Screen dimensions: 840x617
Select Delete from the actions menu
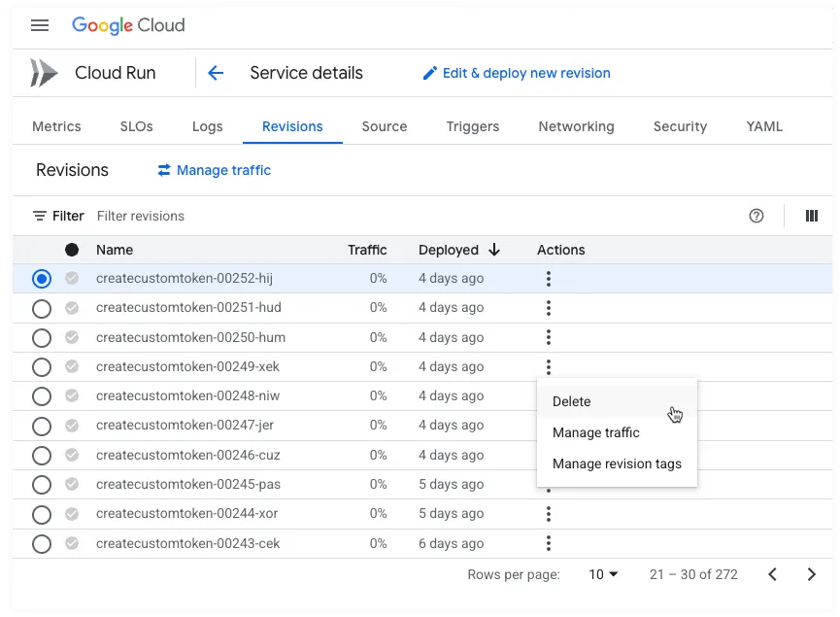tap(571, 401)
